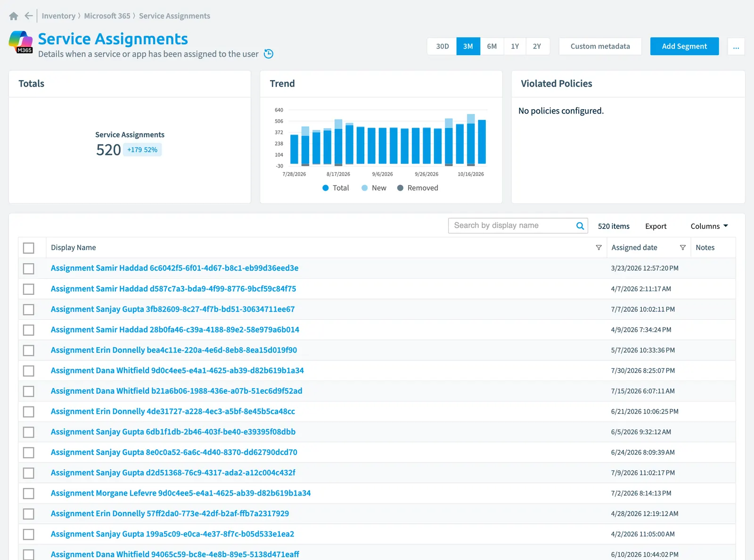This screenshot has width=754, height=560.
Task: Switch to the 6M time range
Action: [x=492, y=47]
